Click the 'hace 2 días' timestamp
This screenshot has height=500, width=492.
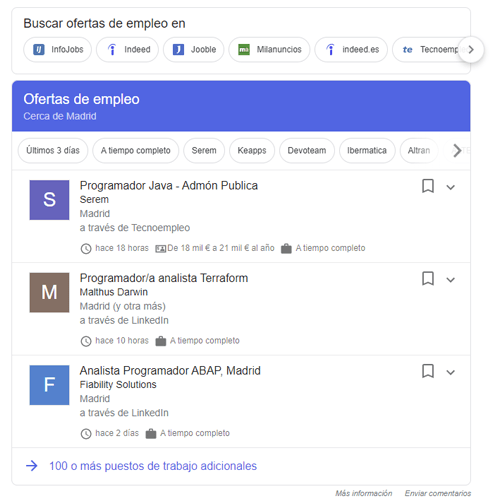pyautogui.click(x=117, y=433)
